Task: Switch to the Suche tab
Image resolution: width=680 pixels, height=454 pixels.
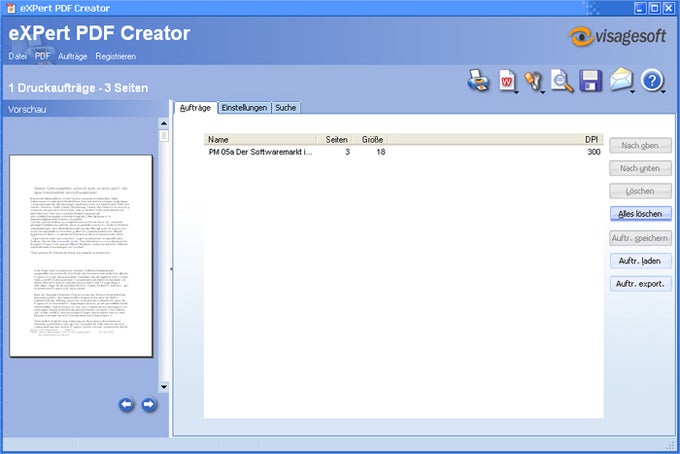Action: pos(286,108)
